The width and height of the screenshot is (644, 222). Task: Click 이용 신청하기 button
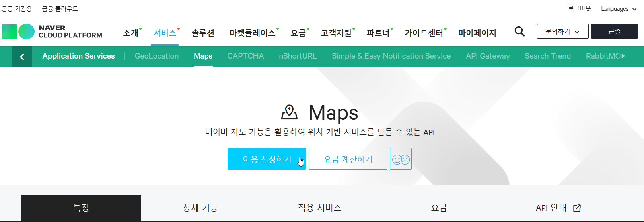coord(267,159)
